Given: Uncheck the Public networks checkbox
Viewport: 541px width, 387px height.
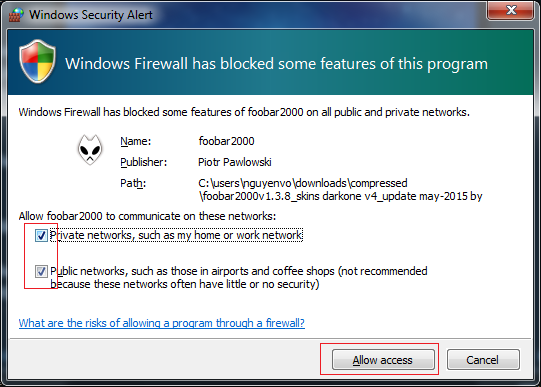Looking at the screenshot, I should (x=41, y=271).
